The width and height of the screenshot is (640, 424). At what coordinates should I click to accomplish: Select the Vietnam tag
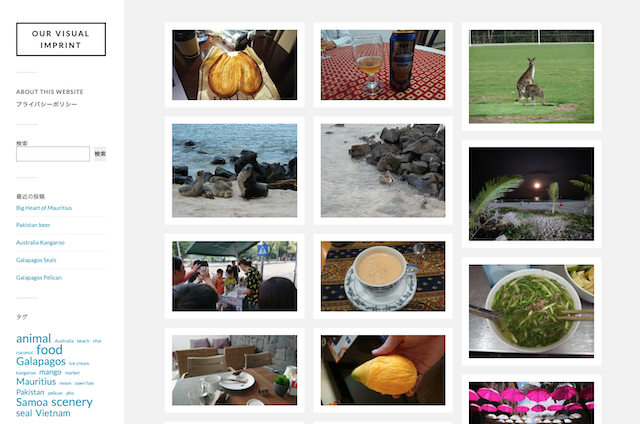point(53,413)
